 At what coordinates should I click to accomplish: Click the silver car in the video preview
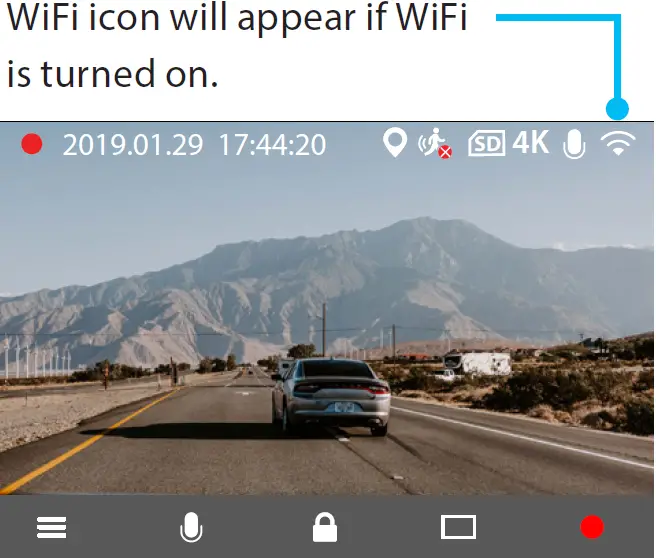[331, 396]
